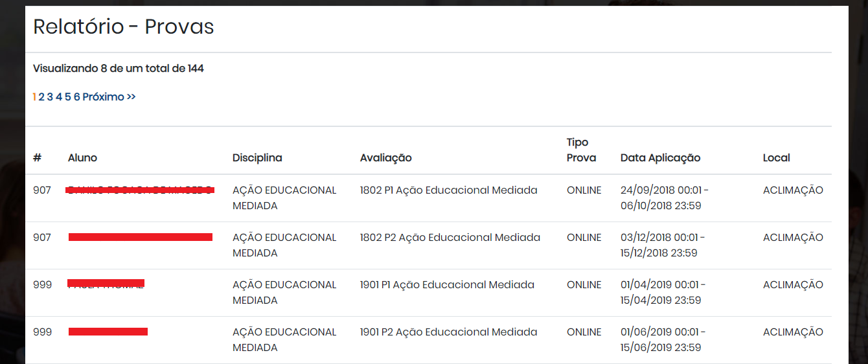The width and height of the screenshot is (868, 364).
Task: Click the Relatório - Provas heading
Action: click(x=124, y=27)
